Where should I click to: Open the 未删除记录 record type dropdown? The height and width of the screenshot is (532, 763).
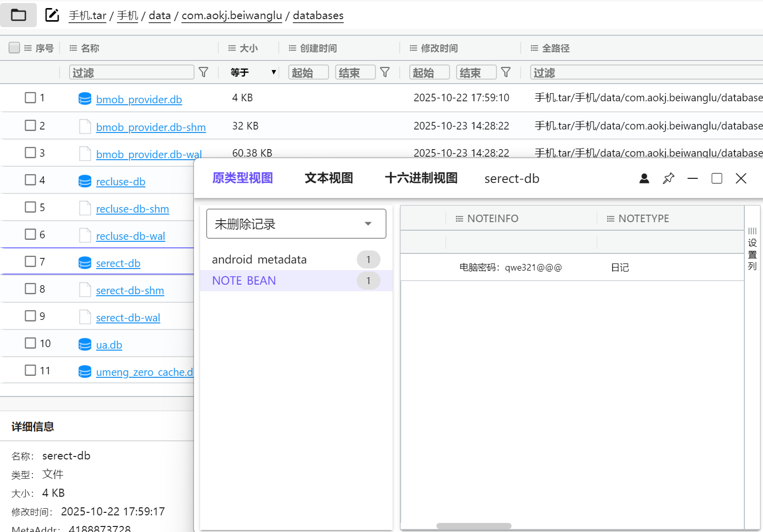(296, 224)
